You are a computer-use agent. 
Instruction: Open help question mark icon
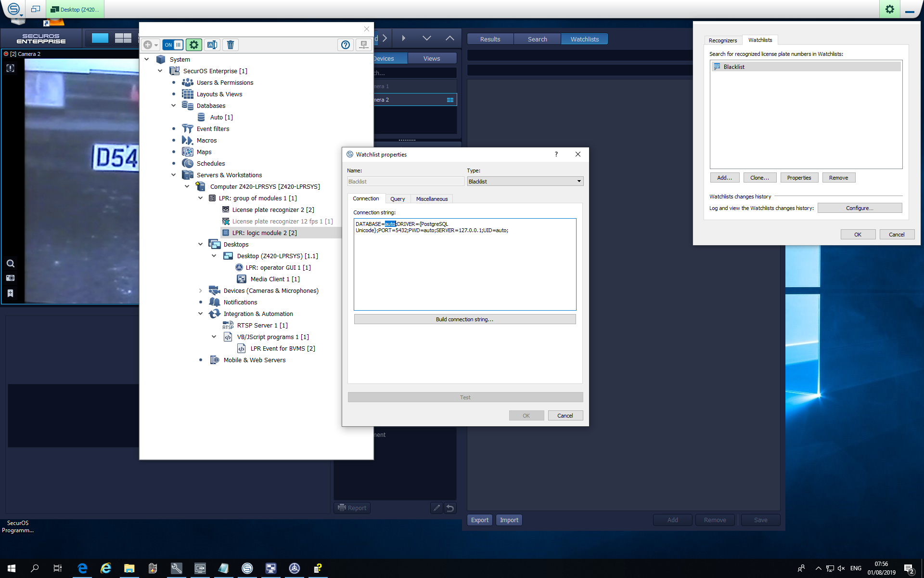tap(345, 45)
